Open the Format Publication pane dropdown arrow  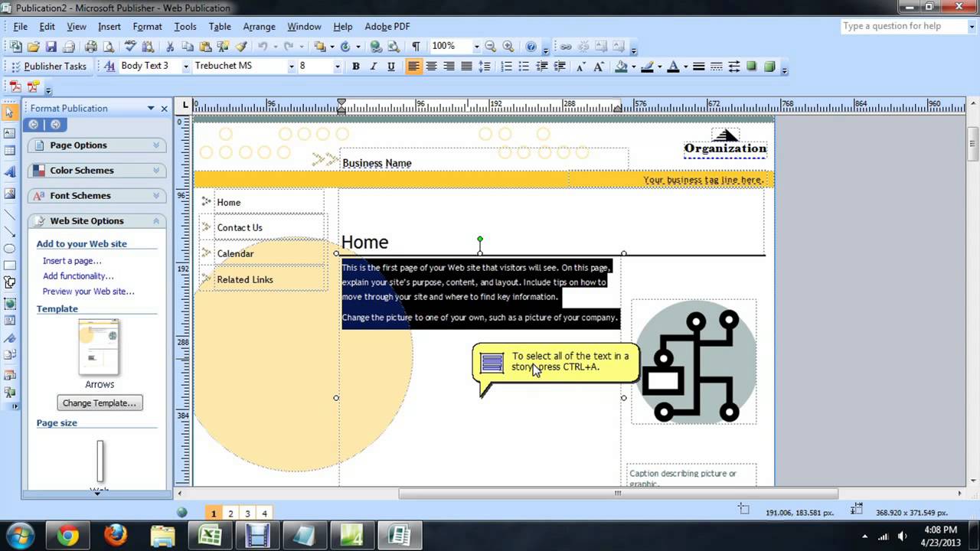point(151,109)
